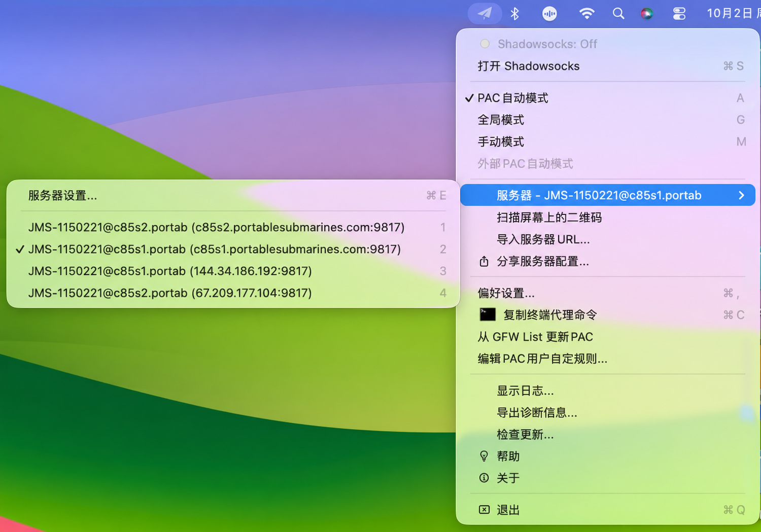Click the info icon beside 关于
Image resolution: width=761 pixels, height=532 pixels.
(484, 478)
